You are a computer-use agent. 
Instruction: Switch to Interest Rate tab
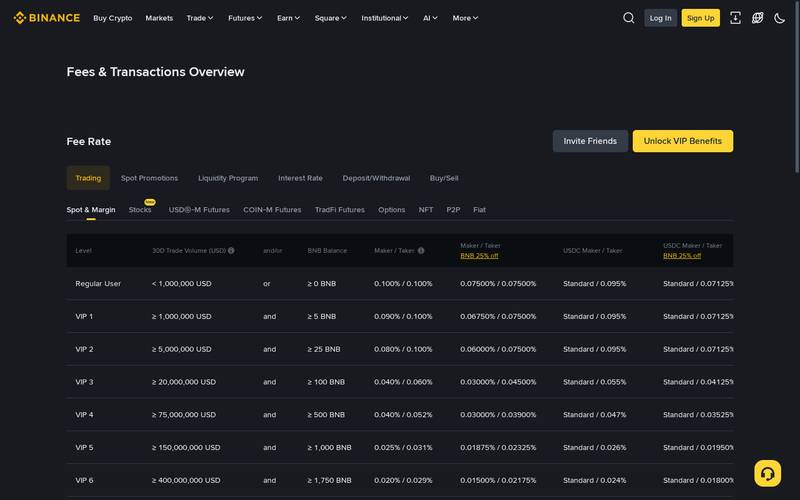click(x=300, y=178)
